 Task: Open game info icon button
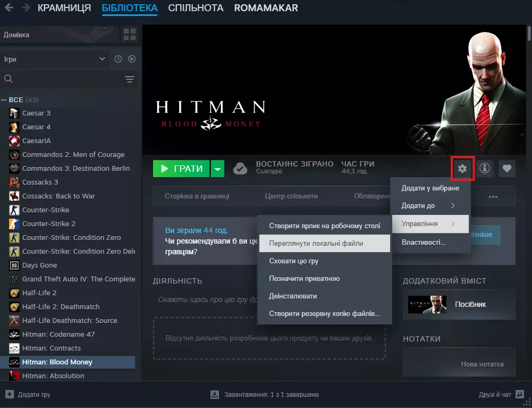[485, 168]
